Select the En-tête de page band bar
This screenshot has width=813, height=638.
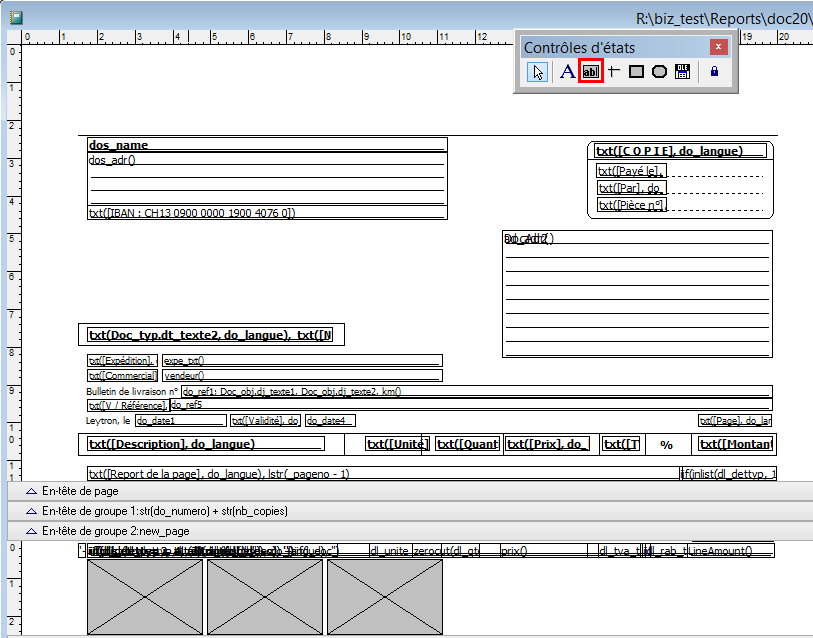[410, 491]
